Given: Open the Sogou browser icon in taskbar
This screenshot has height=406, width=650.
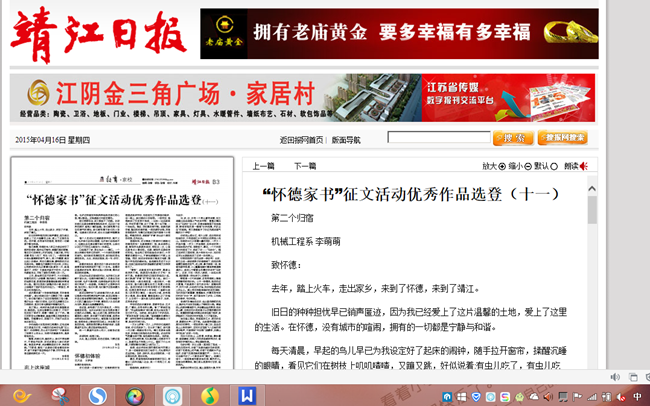Looking at the screenshot, I should 97,395.
